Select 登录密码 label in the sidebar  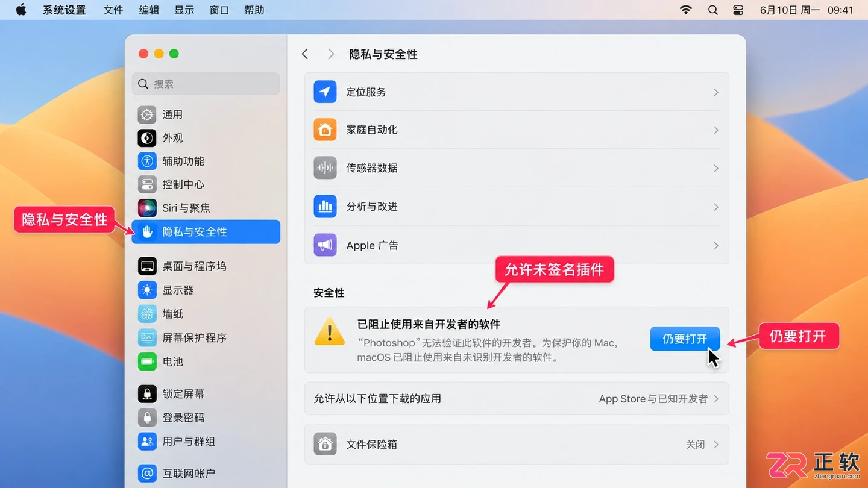pos(183,418)
